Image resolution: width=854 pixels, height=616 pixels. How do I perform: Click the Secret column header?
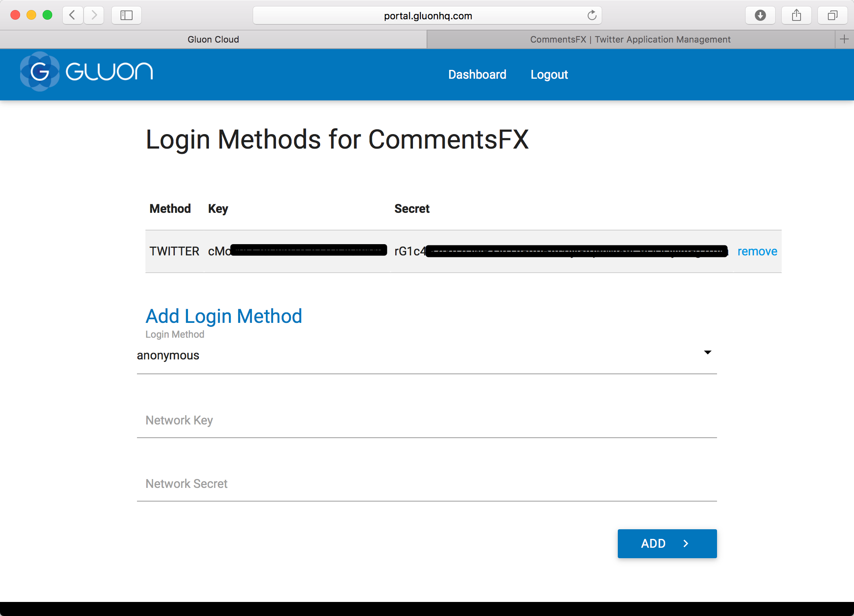[x=412, y=209]
